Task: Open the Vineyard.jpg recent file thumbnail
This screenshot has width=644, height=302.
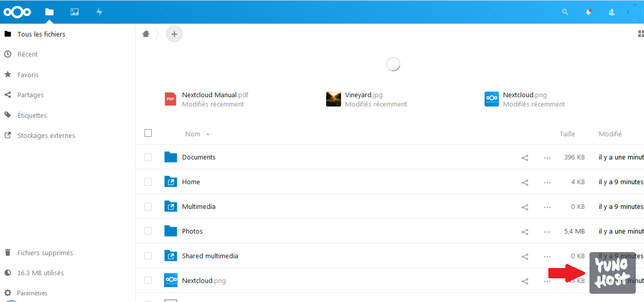Action: [x=333, y=99]
